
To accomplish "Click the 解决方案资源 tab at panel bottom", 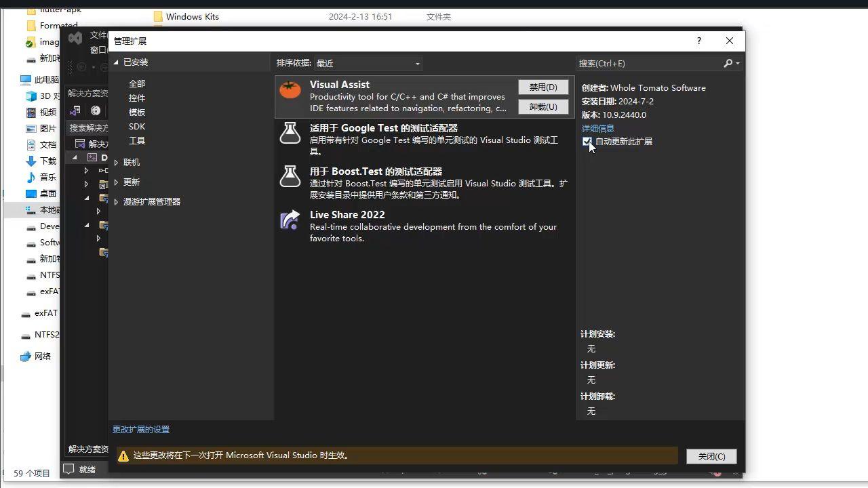I will (88, 449).
